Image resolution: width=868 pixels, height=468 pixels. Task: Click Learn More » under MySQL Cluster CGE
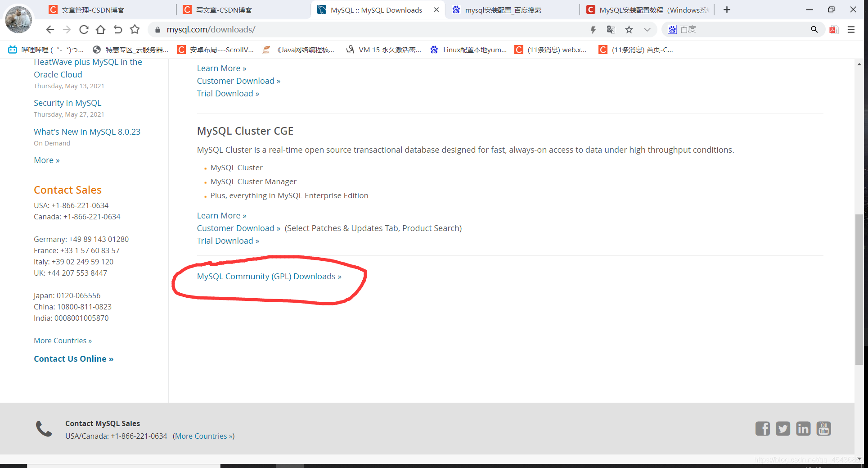(x=222, y=216)
